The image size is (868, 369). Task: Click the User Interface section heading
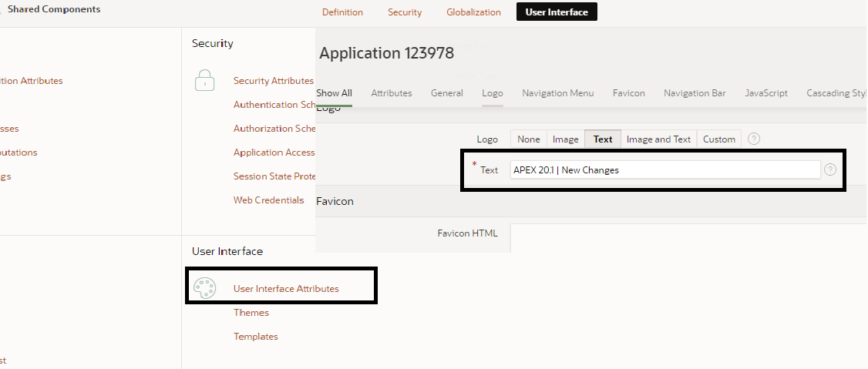[x=227, y=251]
